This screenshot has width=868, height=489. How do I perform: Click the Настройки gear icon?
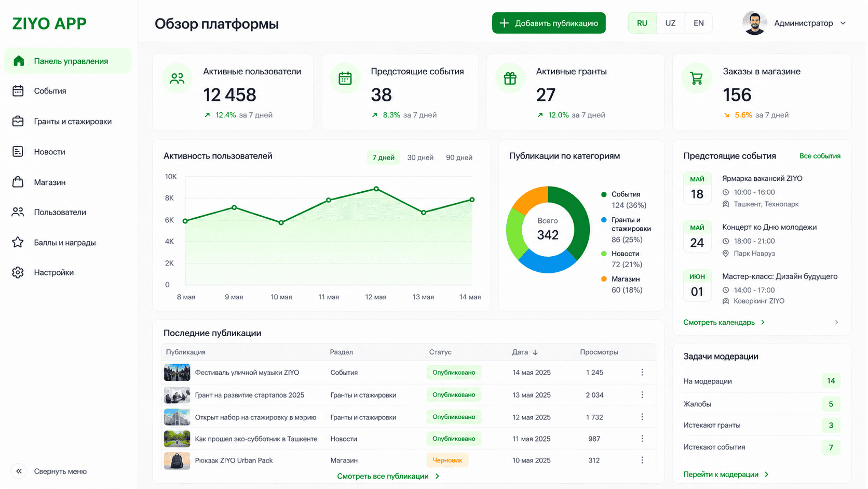pos(18,272)
